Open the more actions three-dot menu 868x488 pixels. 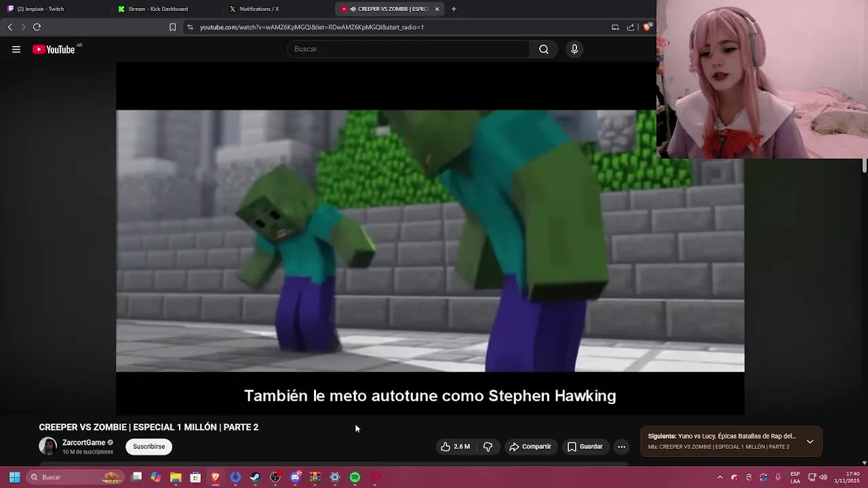pyautogui.click(x=622, y=447)
